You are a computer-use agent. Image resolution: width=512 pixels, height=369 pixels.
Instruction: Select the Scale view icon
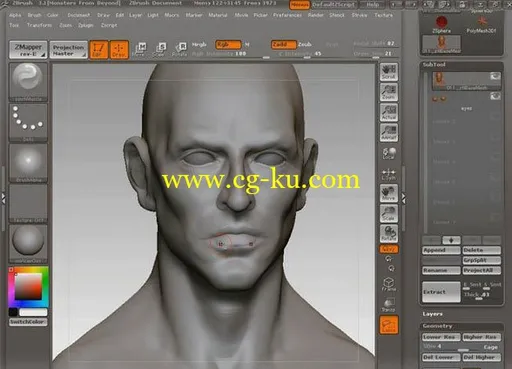pos(389,213)
